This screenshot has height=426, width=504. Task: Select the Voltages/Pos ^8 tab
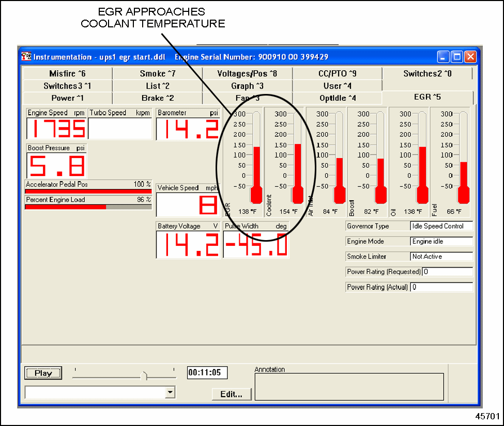[x=247, y=74]
